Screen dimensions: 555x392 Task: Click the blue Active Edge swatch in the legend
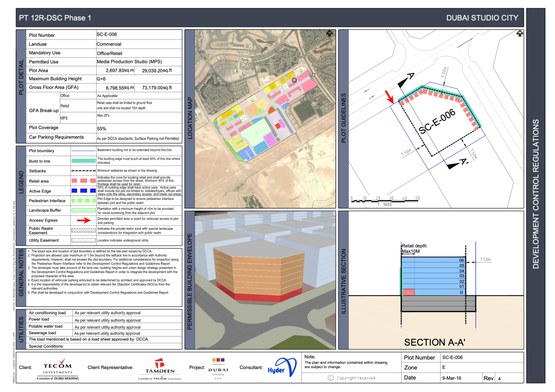[83, 191]
